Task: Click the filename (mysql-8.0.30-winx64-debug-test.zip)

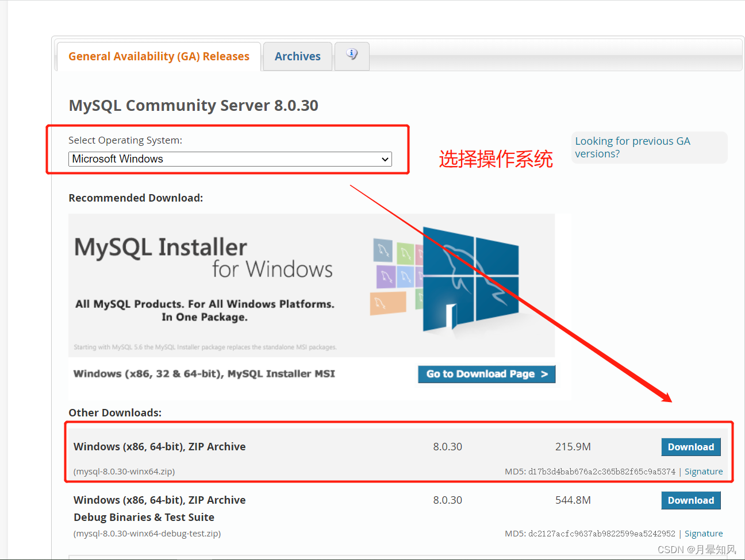Action: coord(147,534)
